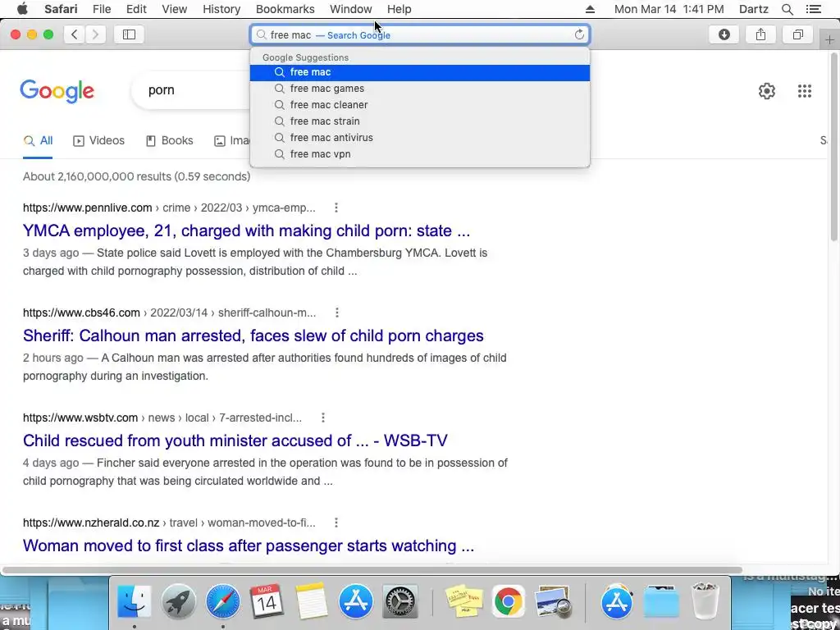Toggle the Safari sidebar button

pos(129,34)
